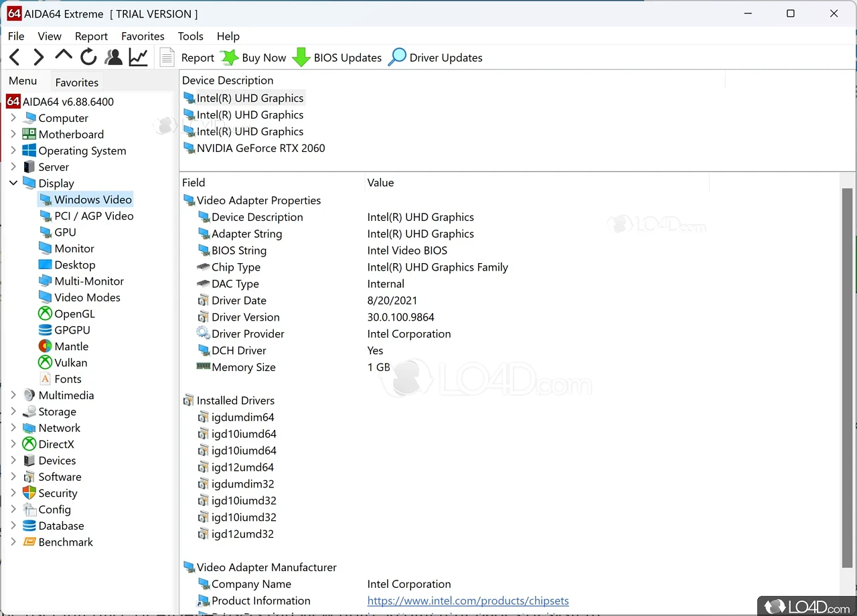Click the OpenGL icon in tree
Image resolution: width=857 pixels, height=616 pixels.
pos(45,314)
